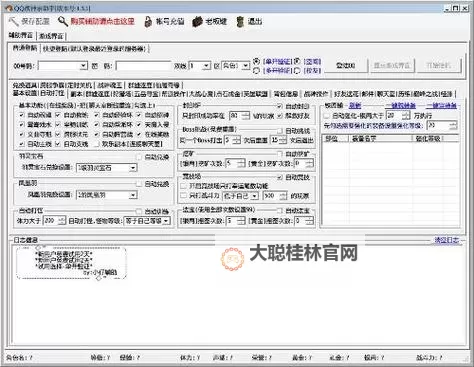Viewport: 474px width, 367px height.
Task: Click the 刷新 link in equipment panel
Action: [x=355, y=106]
